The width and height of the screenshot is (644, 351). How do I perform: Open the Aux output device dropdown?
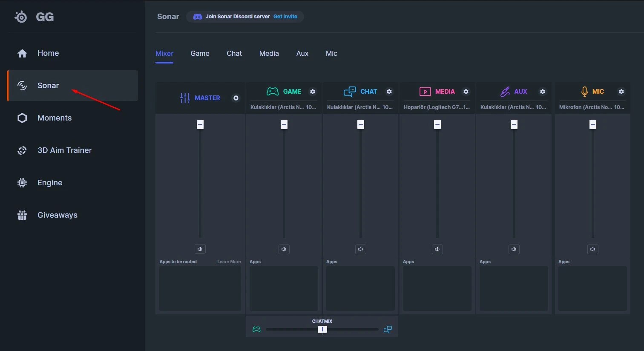514,107
